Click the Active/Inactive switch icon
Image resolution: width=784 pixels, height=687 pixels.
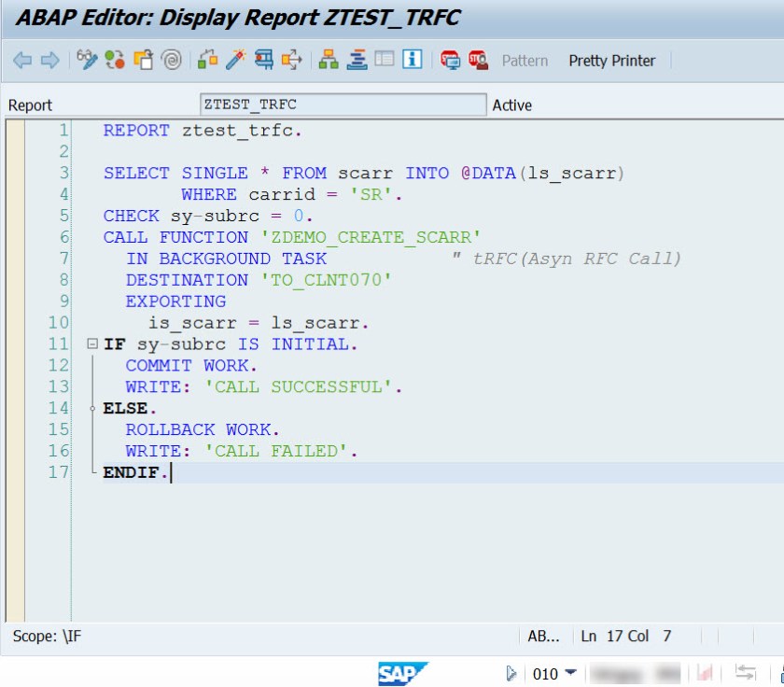[x=115, y=61]
